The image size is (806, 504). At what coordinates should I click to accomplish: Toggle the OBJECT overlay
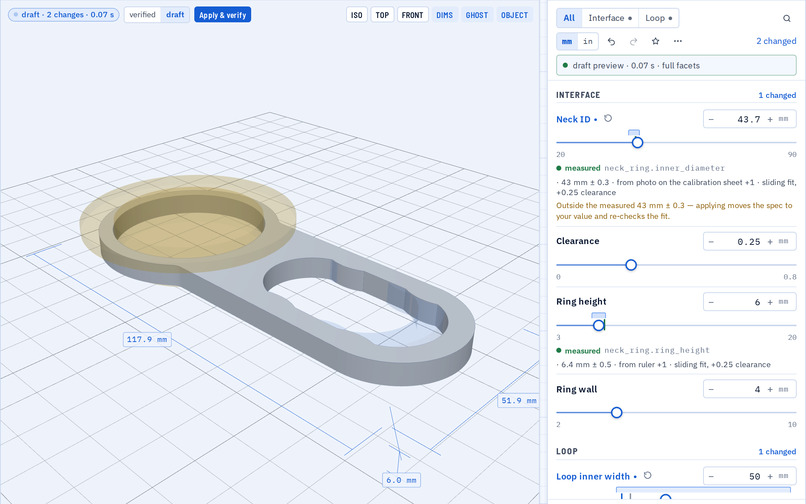point(515,15)
